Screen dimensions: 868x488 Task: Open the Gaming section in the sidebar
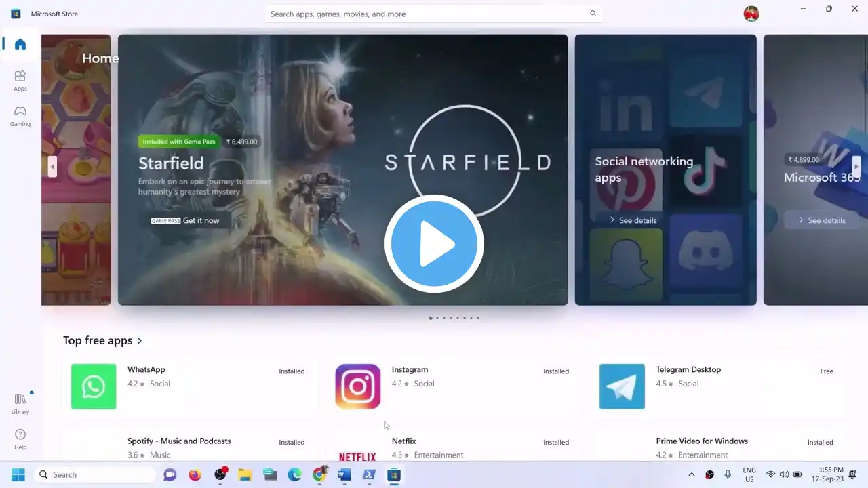20,116
